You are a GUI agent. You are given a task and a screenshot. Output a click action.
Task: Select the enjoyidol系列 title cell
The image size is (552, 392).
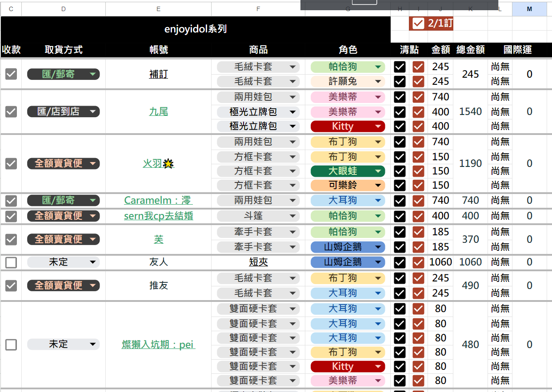pyautogui.click(x=196, y=29)
